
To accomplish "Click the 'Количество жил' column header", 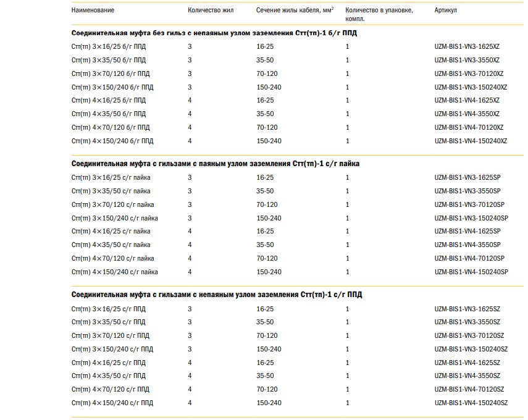I will [211, 10].
